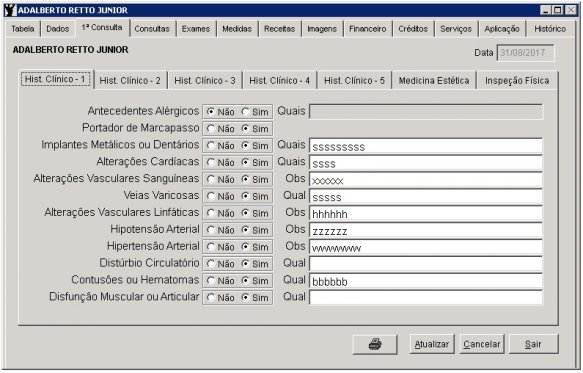Choose Não for Hipotensão Arterial
Screen dimensions: 583x373
[220, 230]
